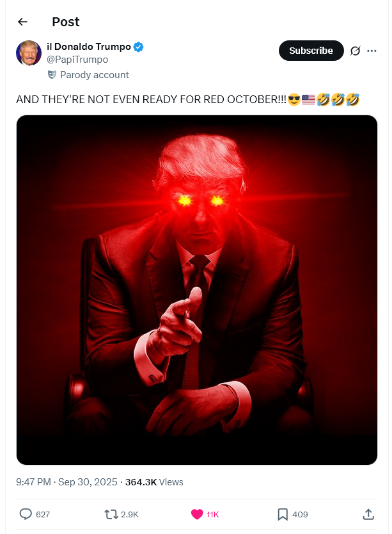Open the red glowing-eyes image

point(197,290)
